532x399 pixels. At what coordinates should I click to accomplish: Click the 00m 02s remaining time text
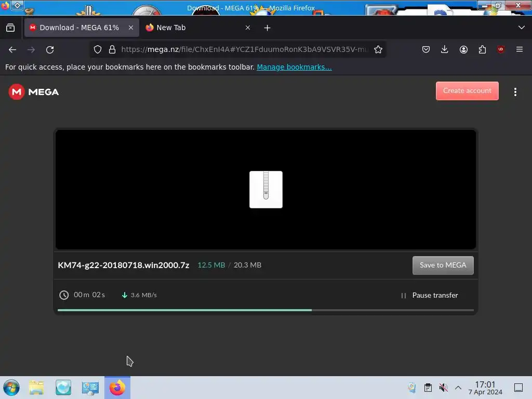pos(89,295)
